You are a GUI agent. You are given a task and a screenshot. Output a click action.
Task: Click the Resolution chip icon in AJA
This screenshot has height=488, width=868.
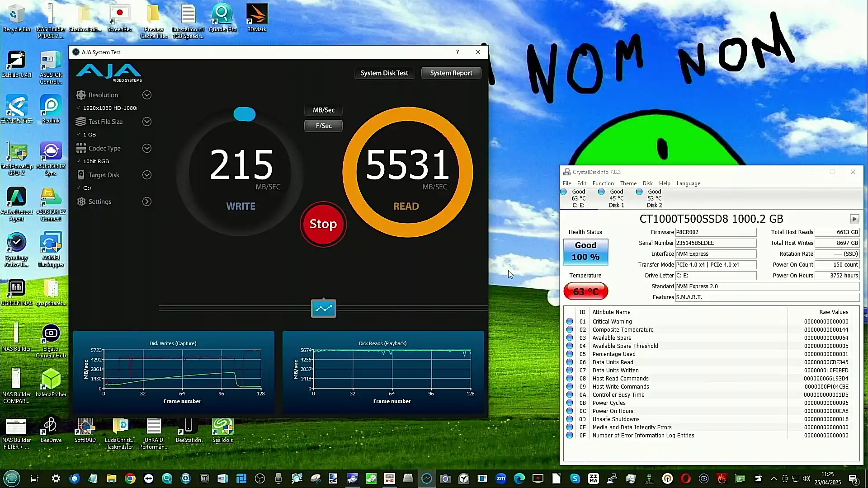pyautogui.click(x=81, y=95)
